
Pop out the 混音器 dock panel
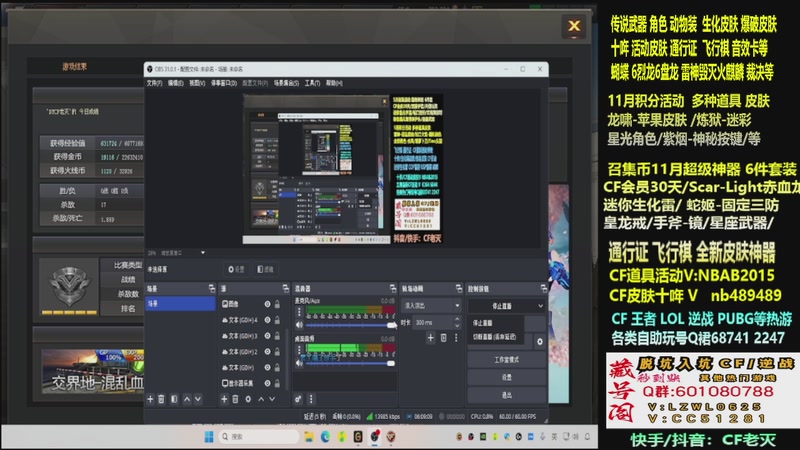pos(392,289)
